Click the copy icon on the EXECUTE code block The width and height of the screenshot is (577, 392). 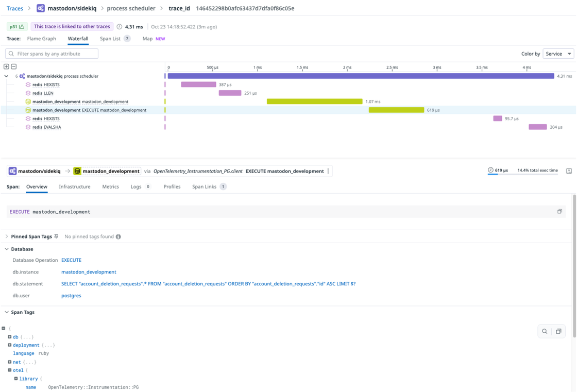point(559,211)
